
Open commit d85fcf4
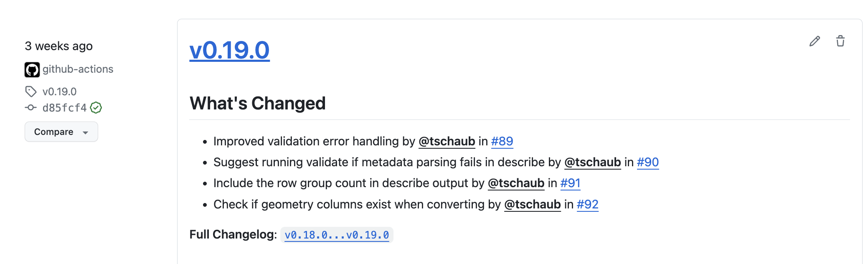coord(64,108)
